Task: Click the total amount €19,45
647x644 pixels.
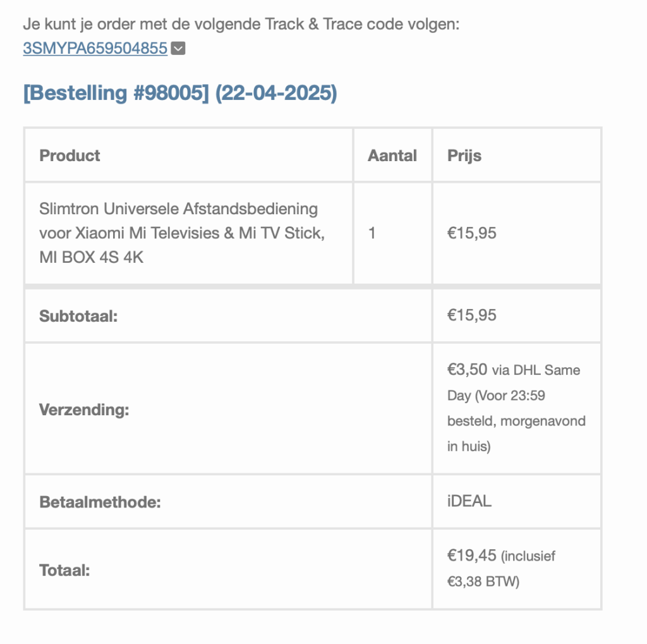Action: (471, 556)
